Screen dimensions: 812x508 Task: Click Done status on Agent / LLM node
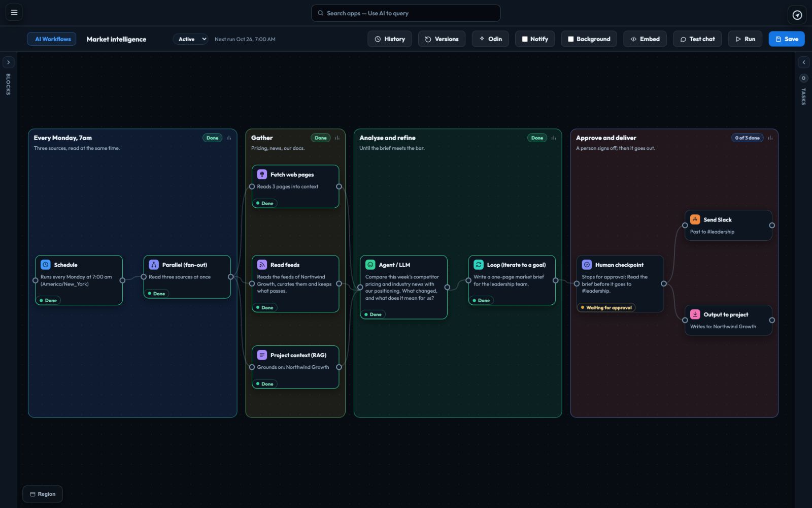373,314
